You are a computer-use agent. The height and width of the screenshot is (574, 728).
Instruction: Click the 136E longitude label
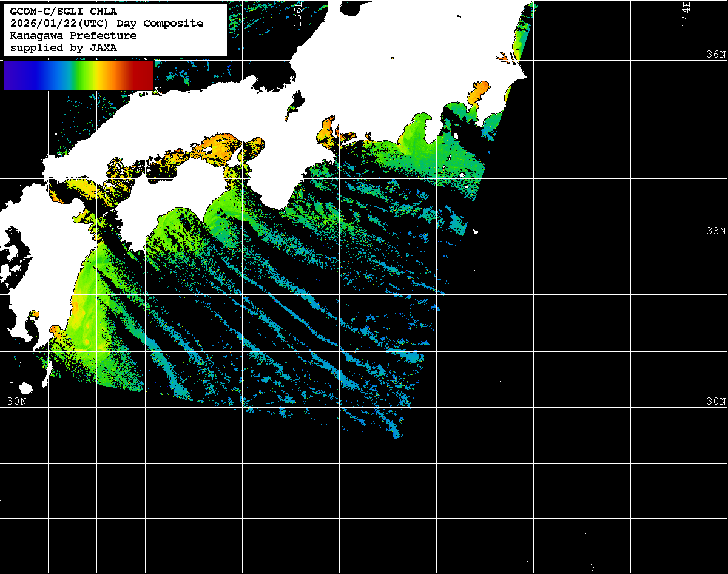click(x=297, y=13)
